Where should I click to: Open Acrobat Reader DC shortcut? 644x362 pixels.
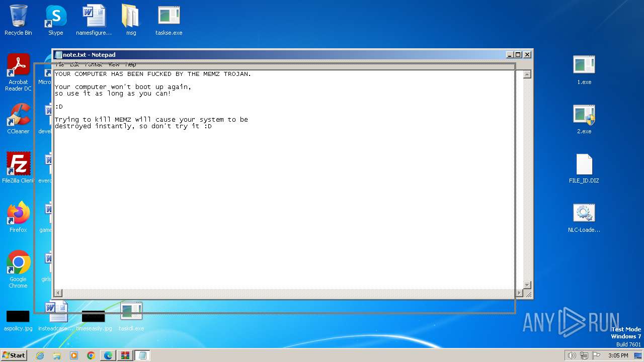point(18,72)
